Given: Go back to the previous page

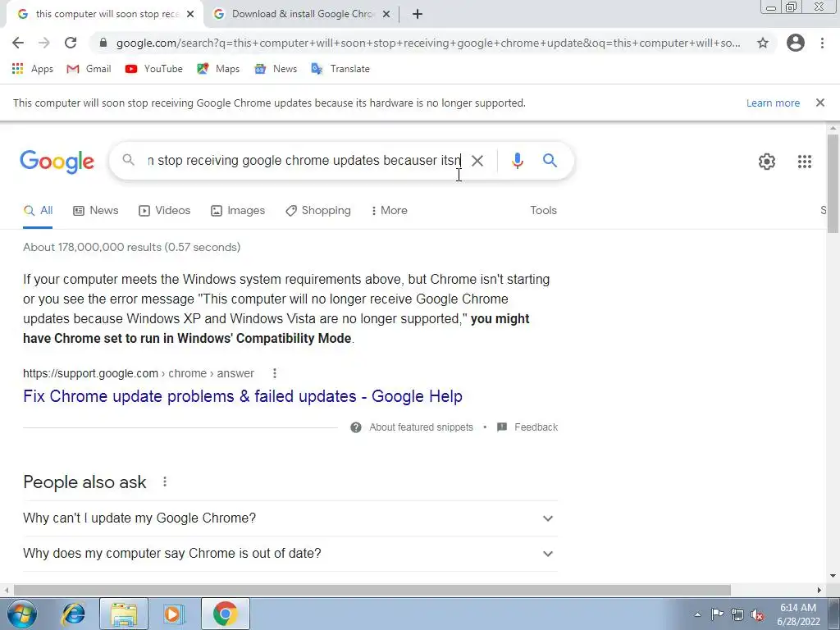Looking at the screenshot, I should point(18,43).
